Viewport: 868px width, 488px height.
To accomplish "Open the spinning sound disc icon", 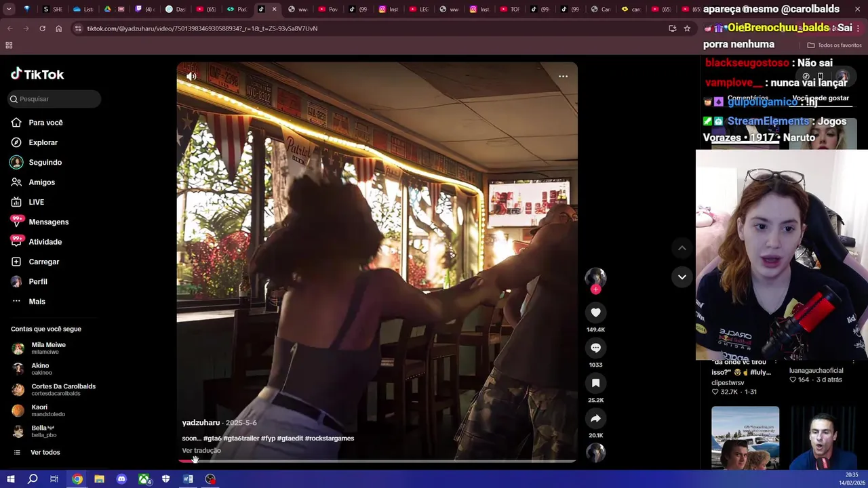I will click(x=595, y=452).
